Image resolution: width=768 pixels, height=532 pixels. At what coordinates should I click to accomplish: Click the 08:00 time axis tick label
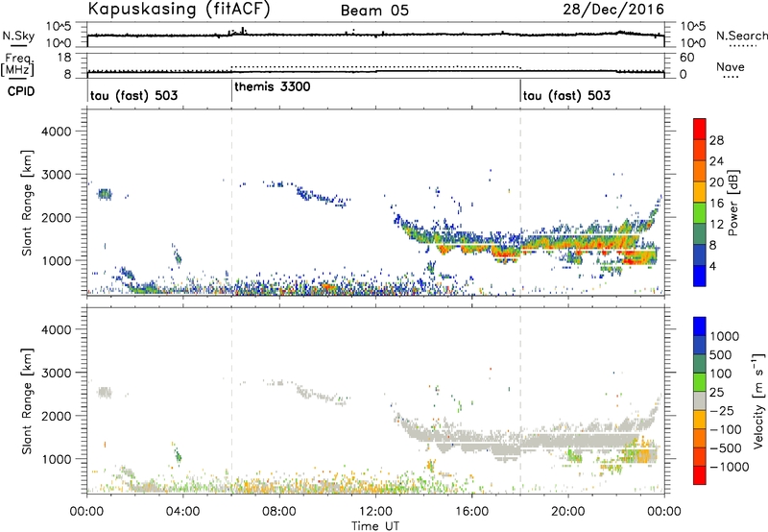(279, 512)
